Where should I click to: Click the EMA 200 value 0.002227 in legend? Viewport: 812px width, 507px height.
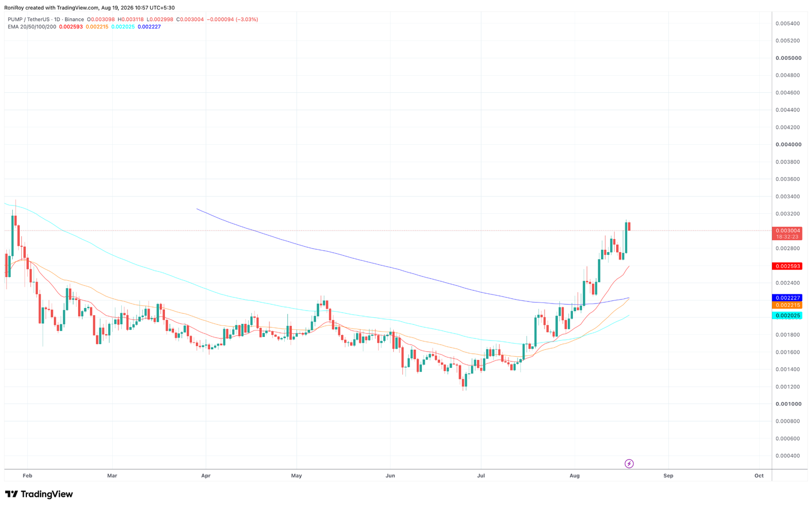(x=149, y=26)
